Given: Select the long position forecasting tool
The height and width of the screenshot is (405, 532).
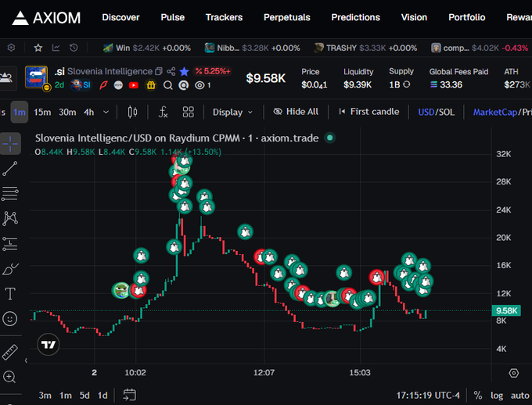Looking at the screenshot, I should click(10, 243).
